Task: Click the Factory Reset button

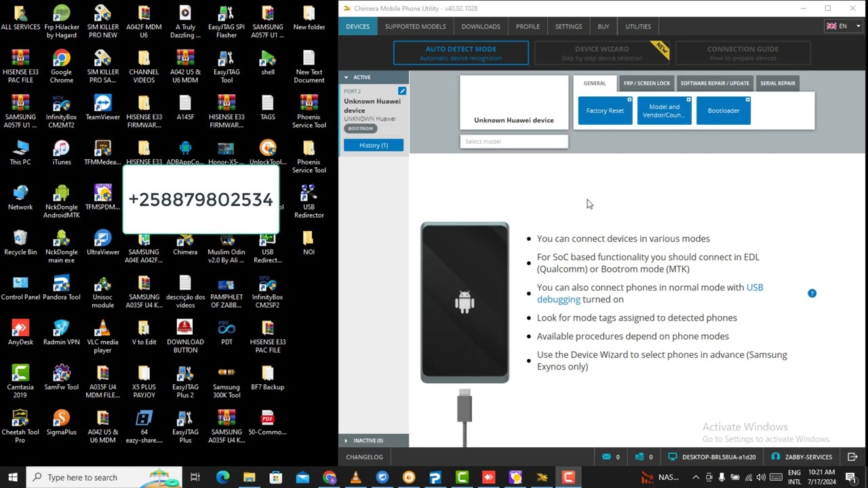Action: point(604,110)
